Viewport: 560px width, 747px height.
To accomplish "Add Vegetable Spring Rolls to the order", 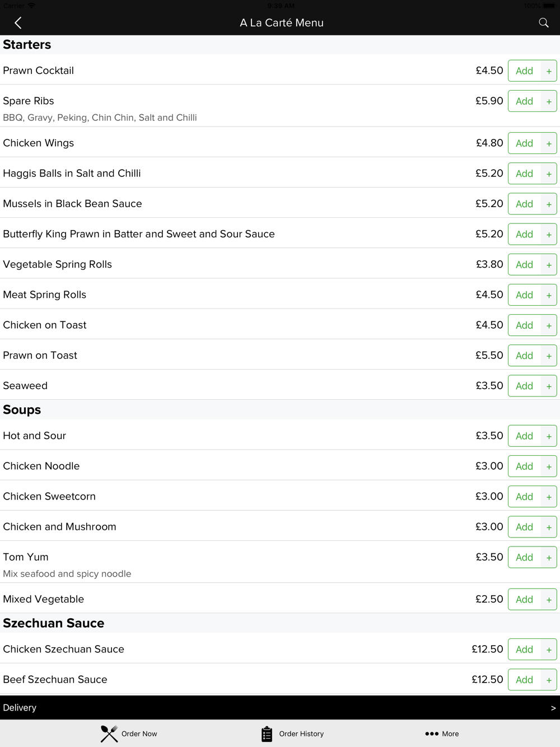I will point(532,264).
